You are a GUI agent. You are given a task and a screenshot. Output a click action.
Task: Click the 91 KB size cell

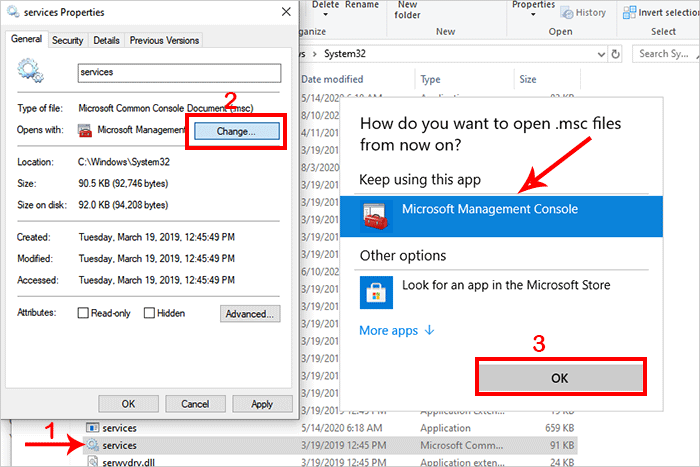pyautogui.click(x=562, y=445)
